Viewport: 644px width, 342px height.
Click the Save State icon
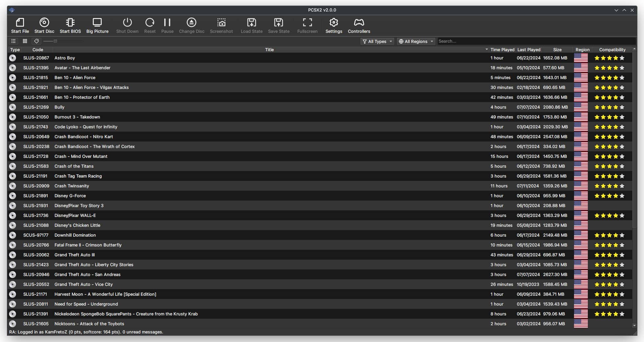278,26
